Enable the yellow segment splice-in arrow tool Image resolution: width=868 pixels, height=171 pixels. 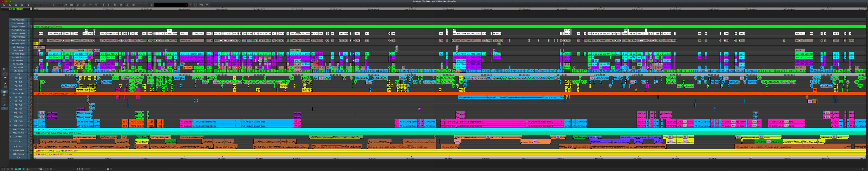[5, 78]
